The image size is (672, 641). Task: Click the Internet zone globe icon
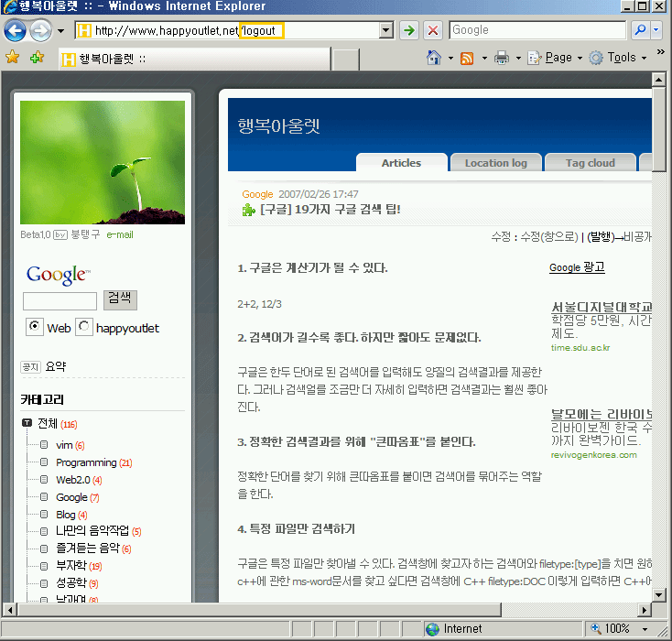[x=433, y=629]
